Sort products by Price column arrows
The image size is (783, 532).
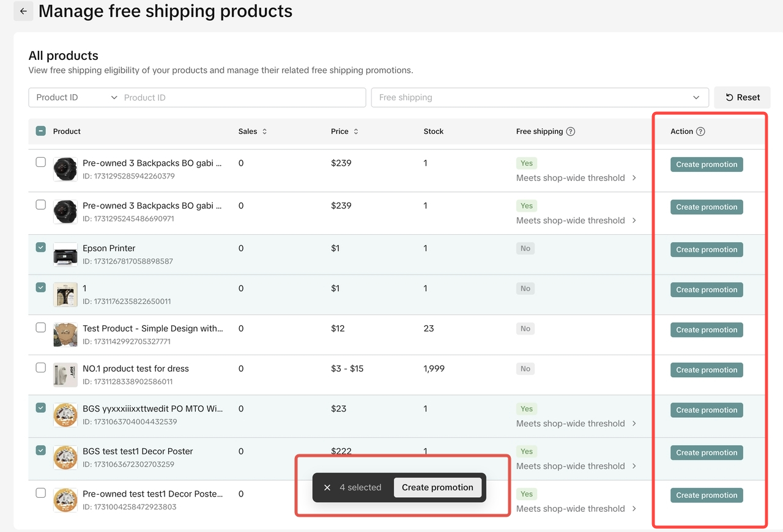point(356,131)
